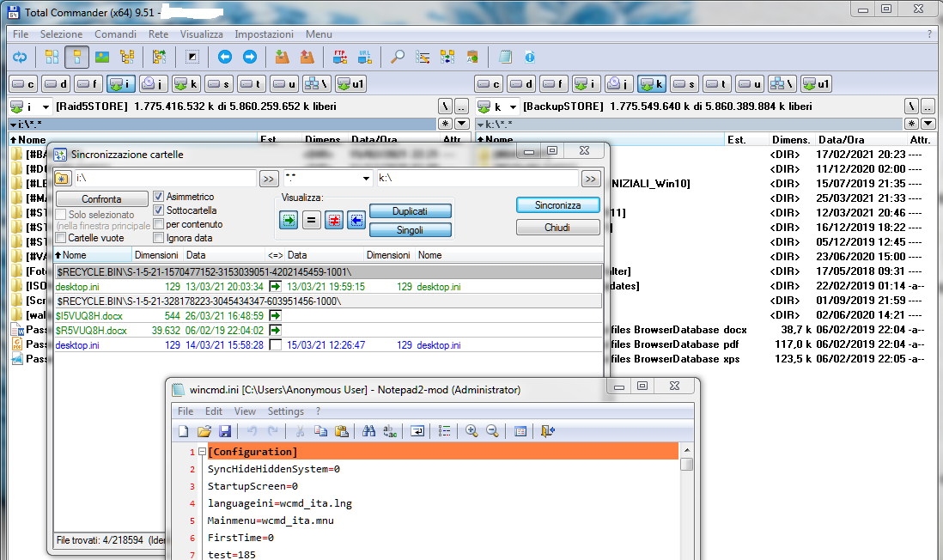Collapse the [Configuration] fold marker in Notepad2
The image size is (943, 560).
coord(202,451)
